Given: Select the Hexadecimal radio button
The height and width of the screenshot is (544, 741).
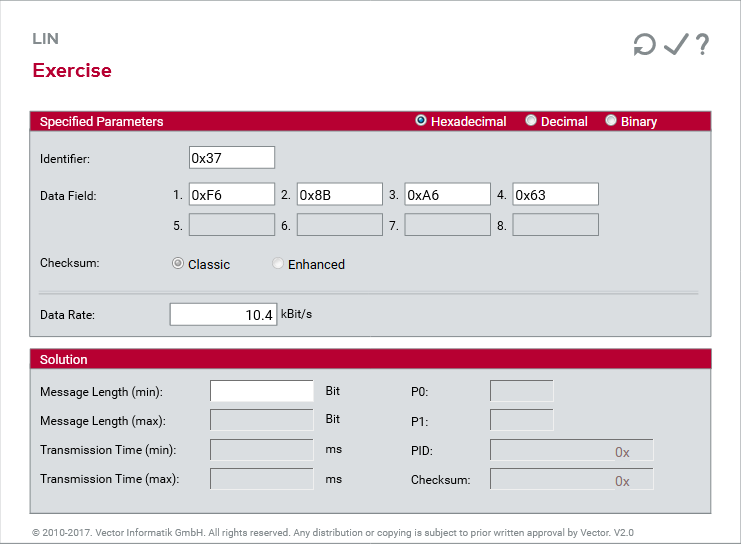Looking at the screenshot, I should coord(421,121).
